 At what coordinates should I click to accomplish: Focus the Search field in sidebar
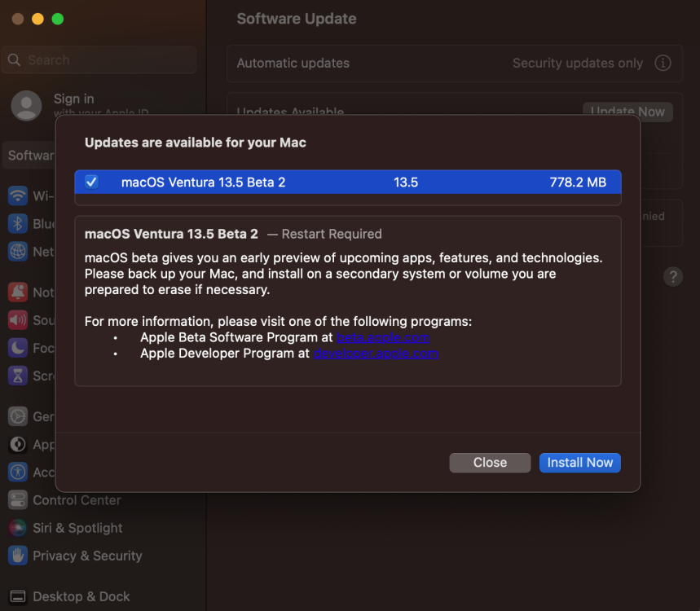[99, 59]
